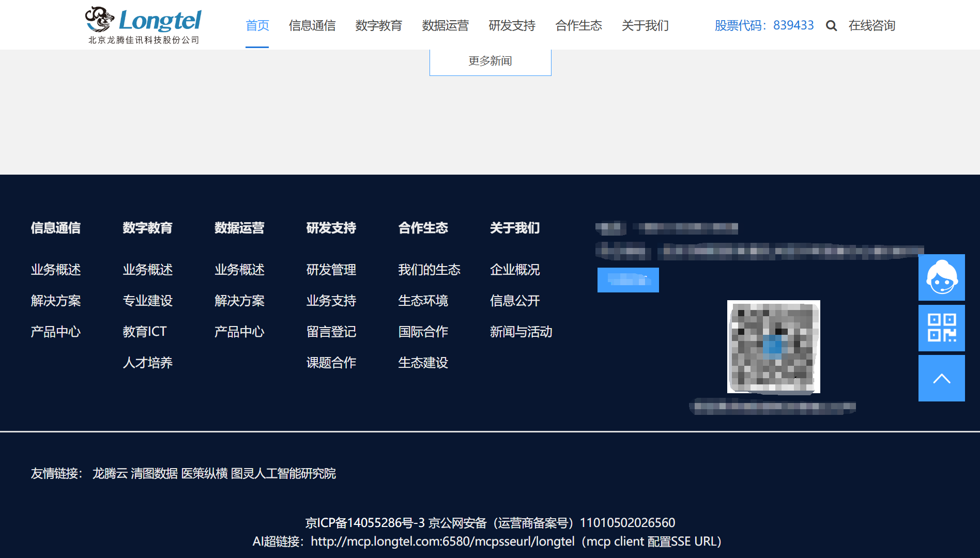980x558 pixels.
Task: Open the 合作生态 top menu
Action: pos(579,25)
